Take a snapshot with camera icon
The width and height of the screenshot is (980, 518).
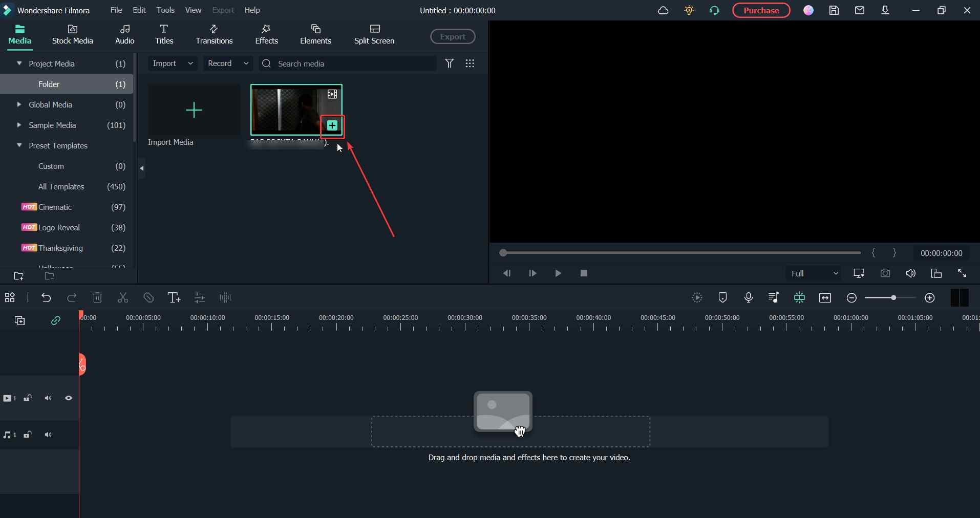(x=885, y=273)
